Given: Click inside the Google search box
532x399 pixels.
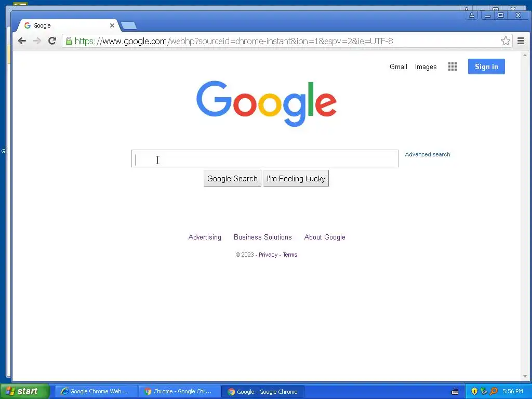Looking at the screenshot, I should click(x=264, y=158).
